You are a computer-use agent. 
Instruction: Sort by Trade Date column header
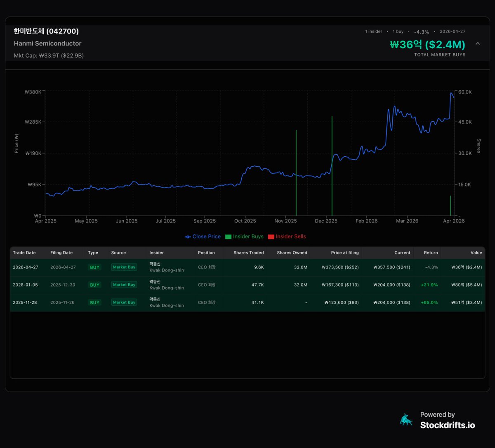coord(24,252)
